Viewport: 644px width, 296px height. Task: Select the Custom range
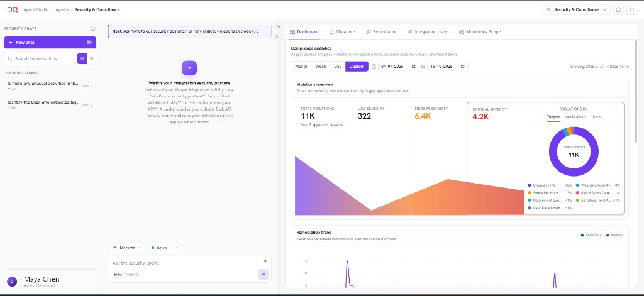pos(357,67)
